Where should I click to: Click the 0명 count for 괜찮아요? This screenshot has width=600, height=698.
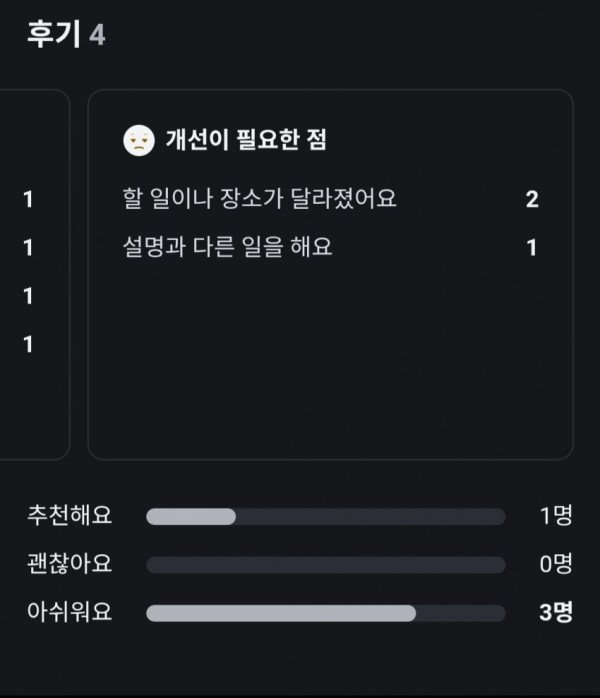click(x=556, y=564)
